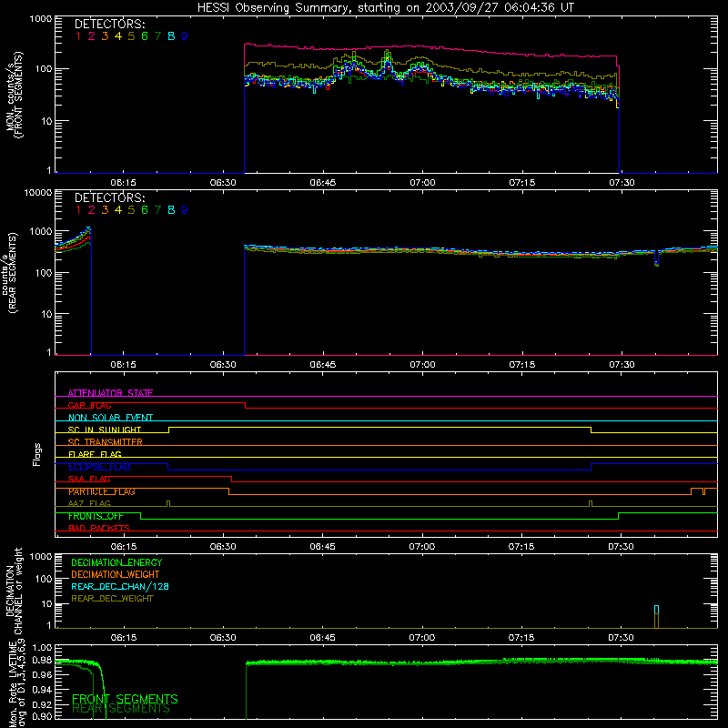Select detector 6 in the rear segments legend
The width and height of the screenshot is (728, 728).
[x=145, y=210]
